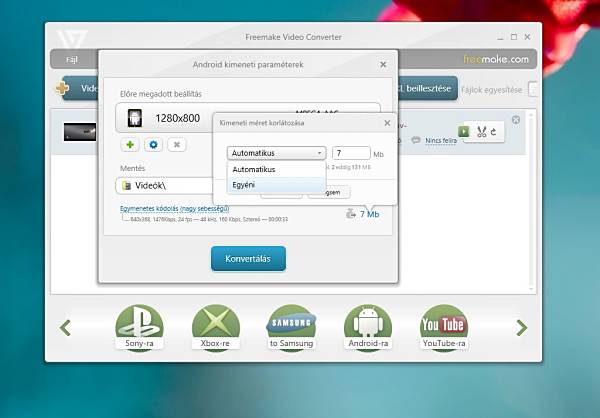600x418 pixels.
Task: Add a new preset with the green plus icon
Action: (x=130, y=145)
